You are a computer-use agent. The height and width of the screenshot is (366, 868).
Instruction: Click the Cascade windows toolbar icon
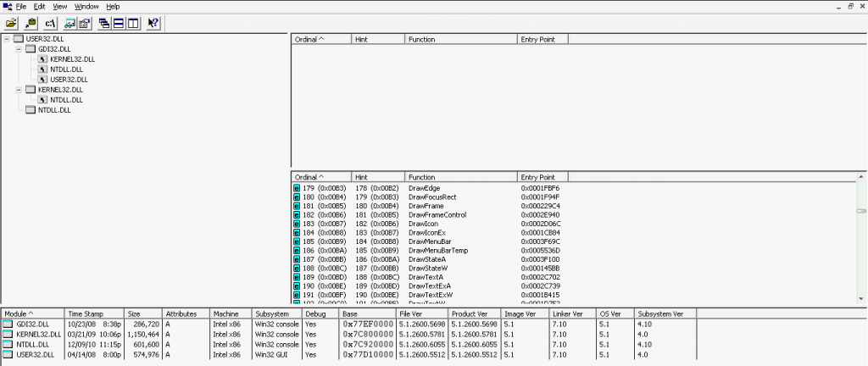click(x=104, y=23)
